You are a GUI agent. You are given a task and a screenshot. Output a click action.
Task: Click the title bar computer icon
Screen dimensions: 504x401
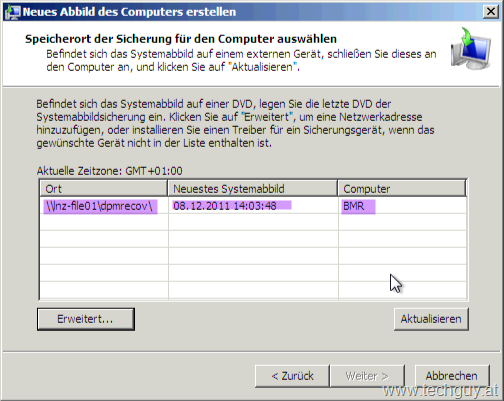[x=12, y=12]
